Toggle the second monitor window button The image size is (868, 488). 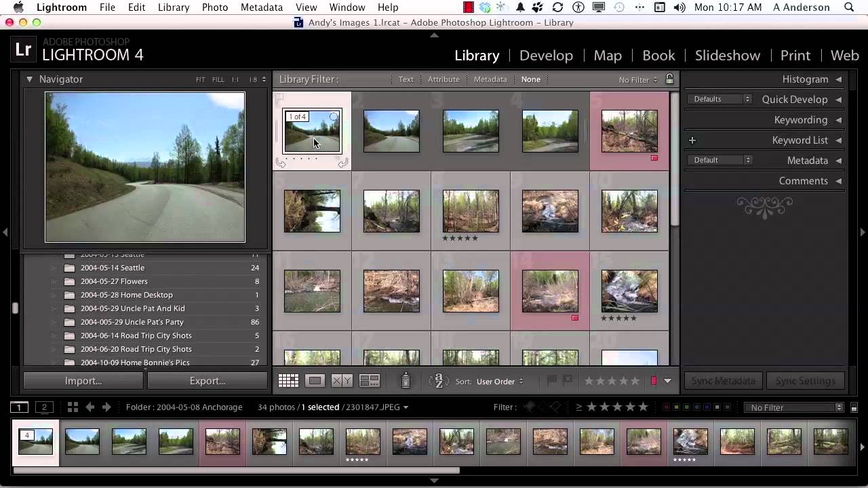[44, 407]
